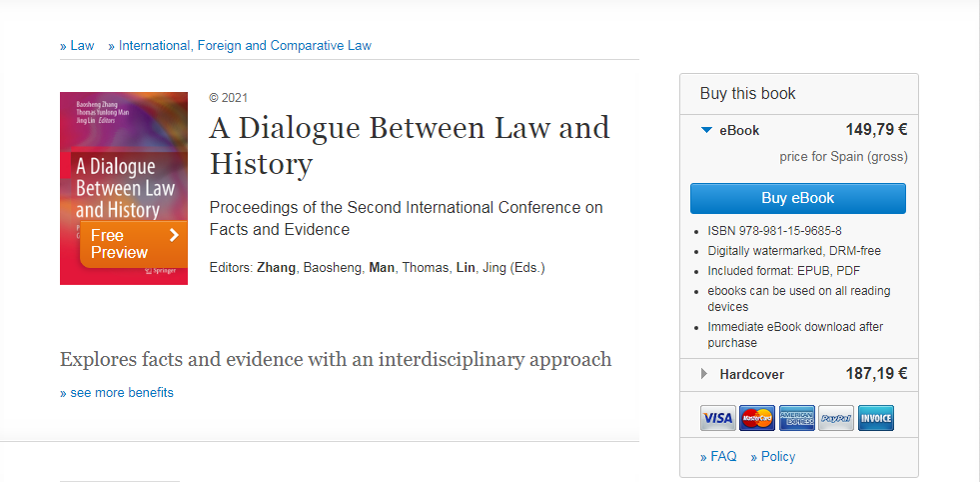
Task: Click the Free Preview arrow icon
Action: click(174, 235)
